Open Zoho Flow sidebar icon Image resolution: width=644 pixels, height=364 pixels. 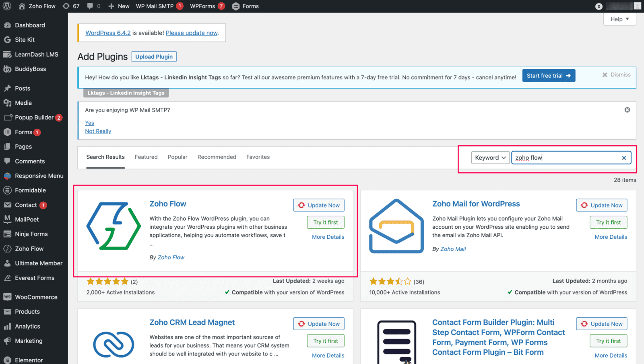pyautogui.click(x=7, y=248)
